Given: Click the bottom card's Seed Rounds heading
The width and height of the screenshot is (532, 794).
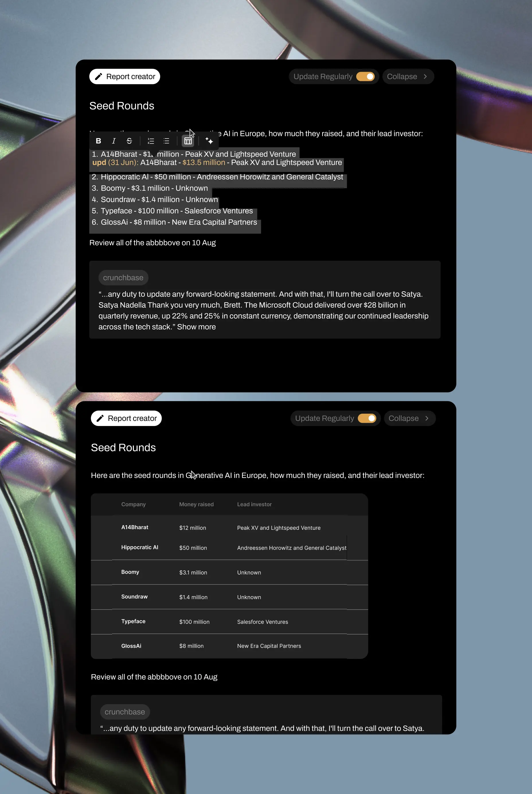Looking at the screenshot, I should [124, 447].
